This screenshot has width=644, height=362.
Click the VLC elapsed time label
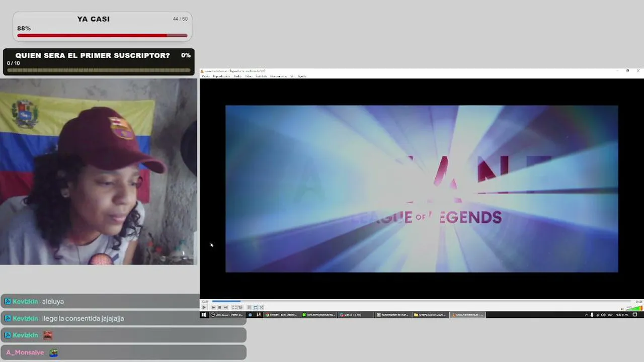(x=205, y=302)
